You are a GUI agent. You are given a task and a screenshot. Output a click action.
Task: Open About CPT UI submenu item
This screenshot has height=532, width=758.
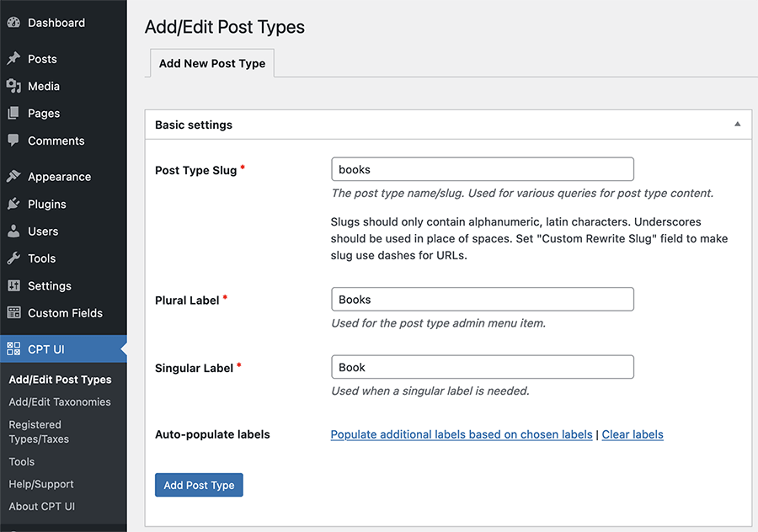click(x=41, y=506)
